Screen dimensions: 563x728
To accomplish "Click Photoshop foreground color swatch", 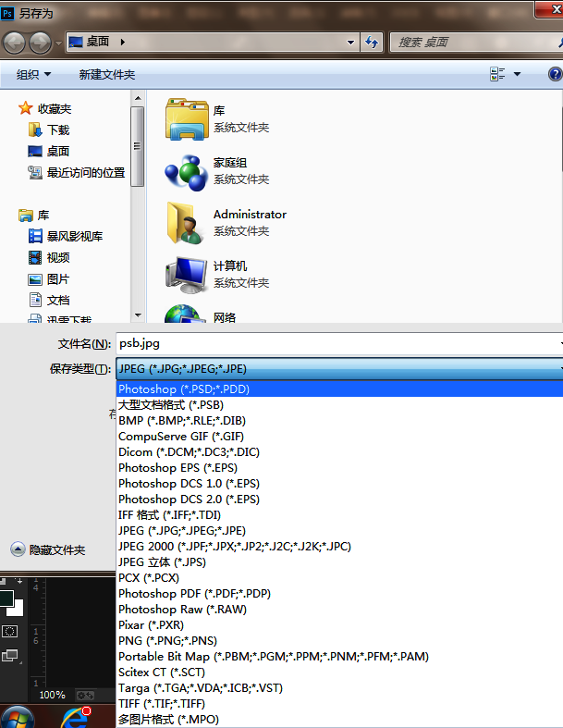I will [7, 598].
